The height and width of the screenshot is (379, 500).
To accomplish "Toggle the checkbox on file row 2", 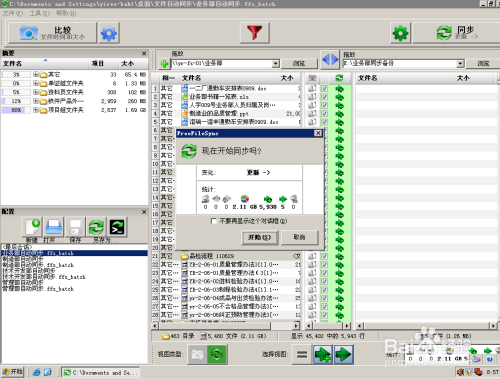I will [324, 97].
